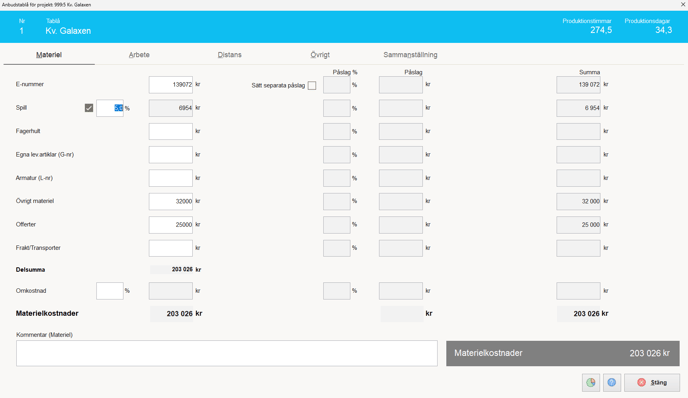Click the Övrigt materiel Summa 32 000

pos(578,201)
